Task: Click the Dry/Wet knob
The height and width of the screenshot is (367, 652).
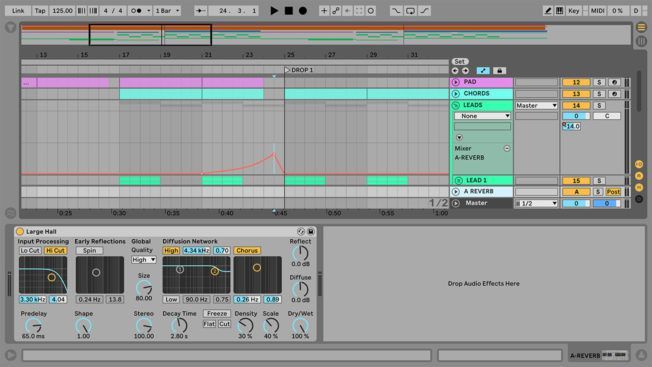Action: click(x=300, y=326)
